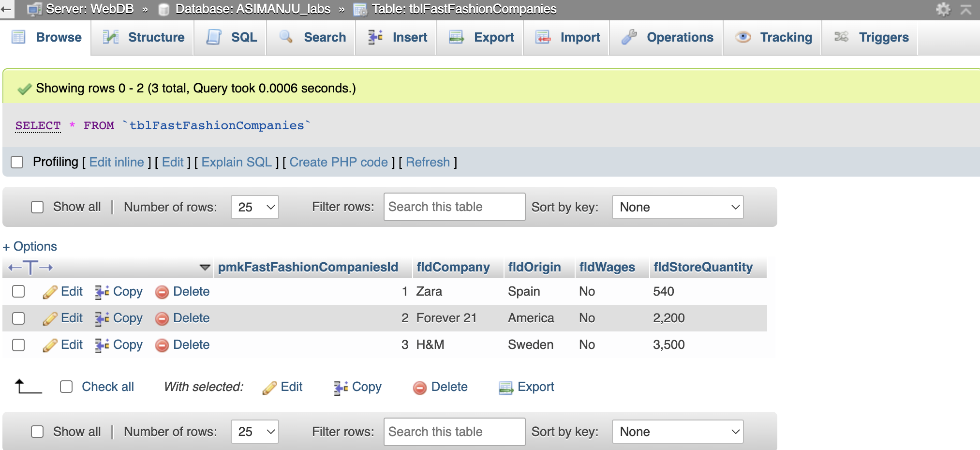Viewport: 980px width, 450px height.
Task: Click the Operations wrench icon
Action: [x=629, y=37]
